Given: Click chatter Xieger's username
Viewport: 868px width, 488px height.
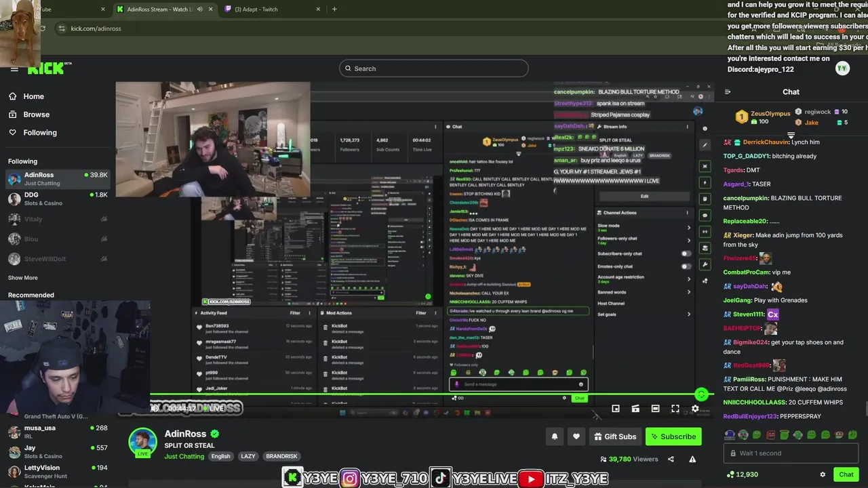Looking at the screenshot, I should (x=743, y=235).
